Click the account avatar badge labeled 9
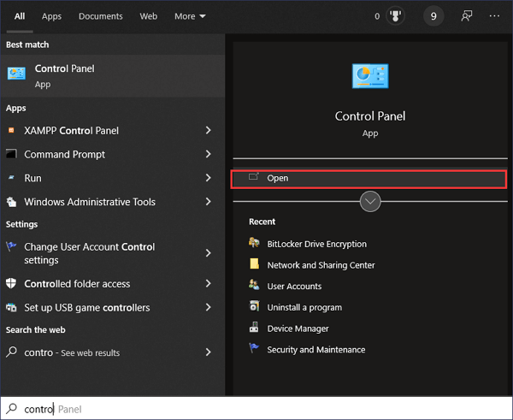 click(433, 16)
